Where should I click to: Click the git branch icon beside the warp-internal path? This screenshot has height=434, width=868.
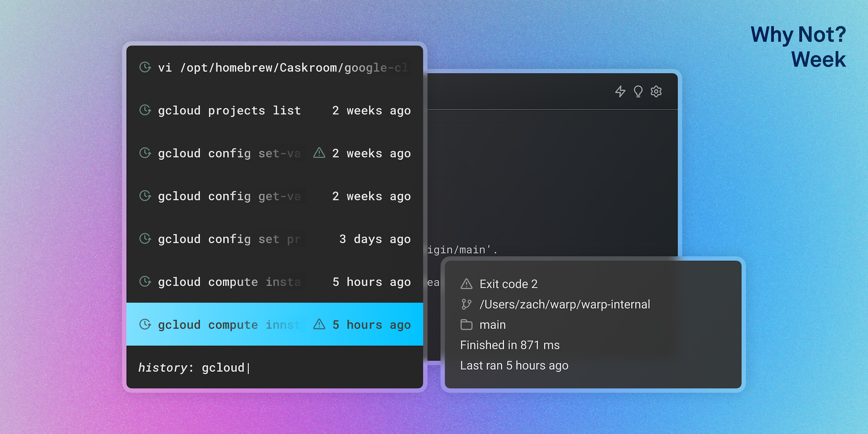pos(466,304)
